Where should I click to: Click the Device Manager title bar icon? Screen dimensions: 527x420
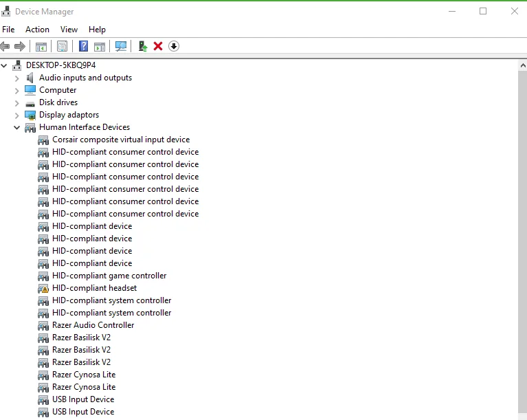(x=5, y=12)
